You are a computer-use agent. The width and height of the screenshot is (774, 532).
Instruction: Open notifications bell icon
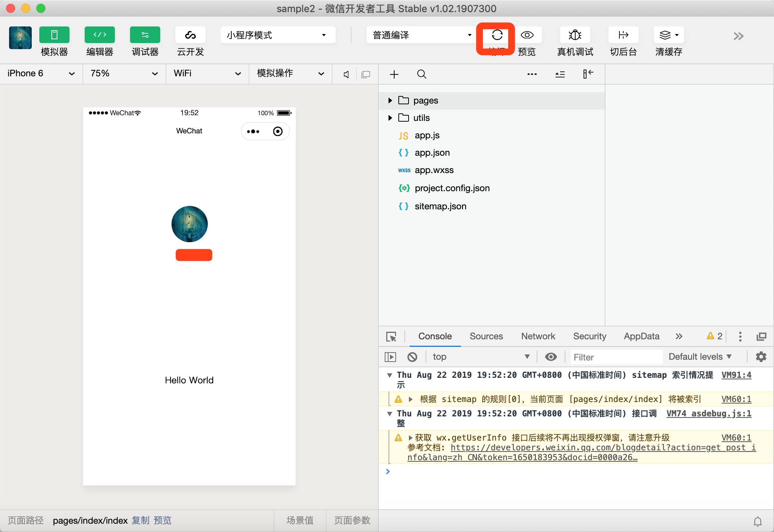(x=758, y=521)
